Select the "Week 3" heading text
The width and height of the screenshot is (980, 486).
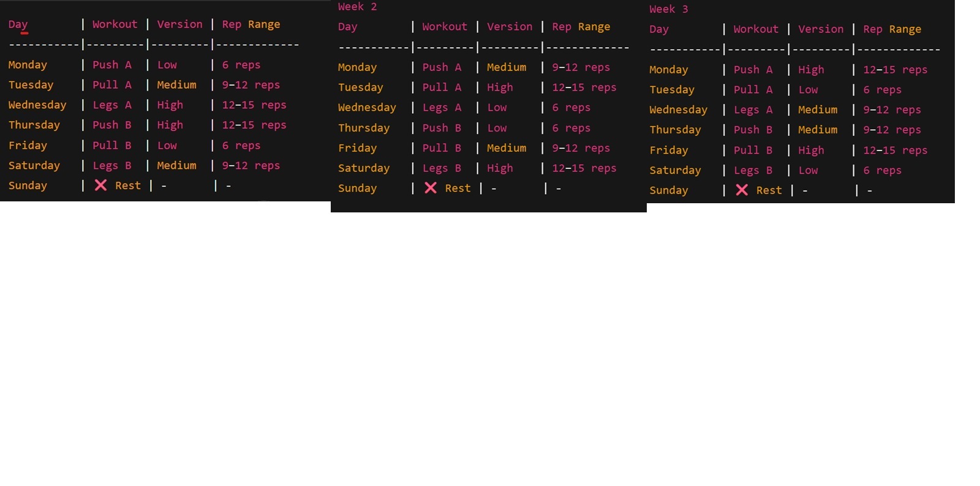pos(668,9)
